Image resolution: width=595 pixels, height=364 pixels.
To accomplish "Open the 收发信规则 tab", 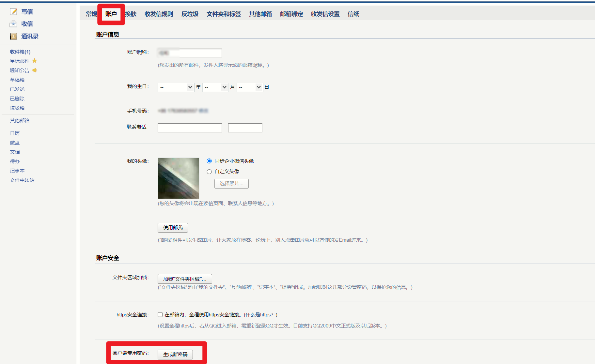I will [x=159, y=14].
